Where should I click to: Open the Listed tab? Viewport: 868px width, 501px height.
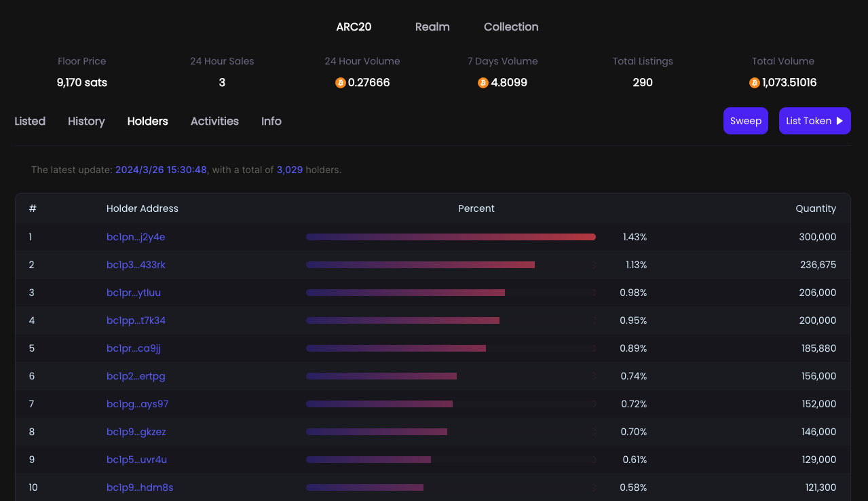point(30,122)
